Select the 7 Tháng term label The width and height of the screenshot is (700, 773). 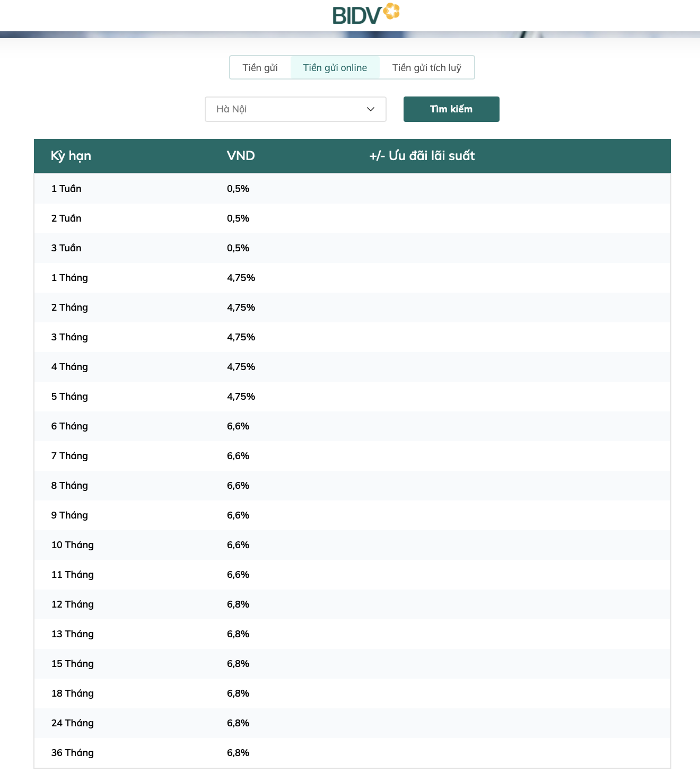coord(69,456)
